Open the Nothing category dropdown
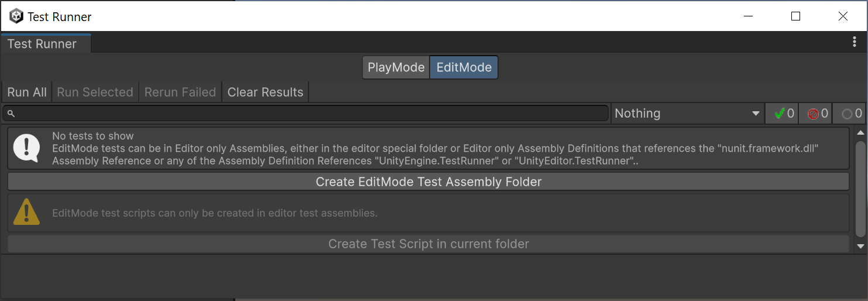The image size is (868, 301). coord(687,114)
